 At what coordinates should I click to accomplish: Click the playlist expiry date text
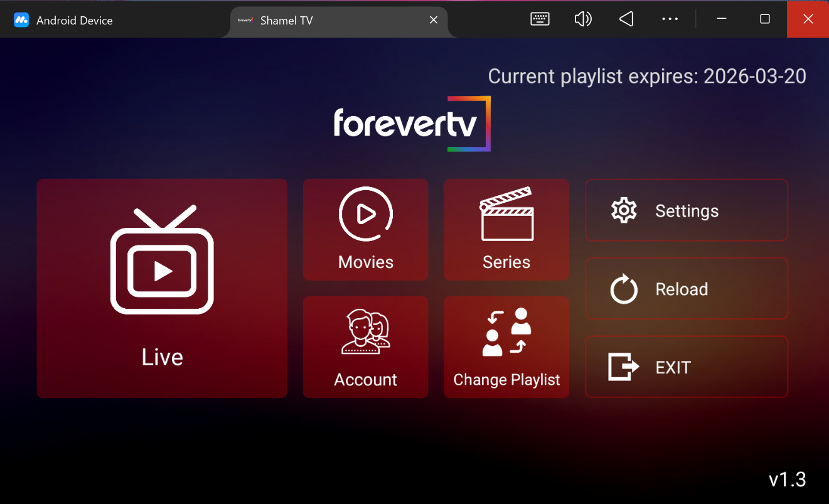click(647, 76)
